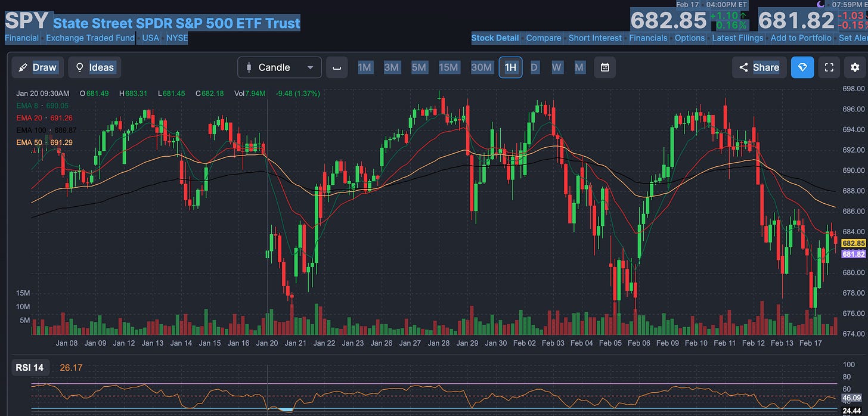Switch to the M monthly timeframe
Viewport: 868px width, 416px height.
click(x=579, y=67)
